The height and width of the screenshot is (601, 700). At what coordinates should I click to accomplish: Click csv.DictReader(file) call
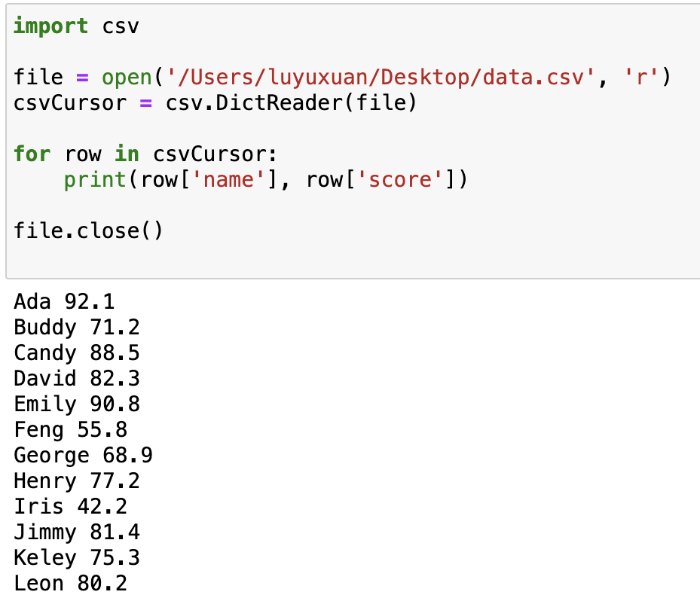coord(291,103)
